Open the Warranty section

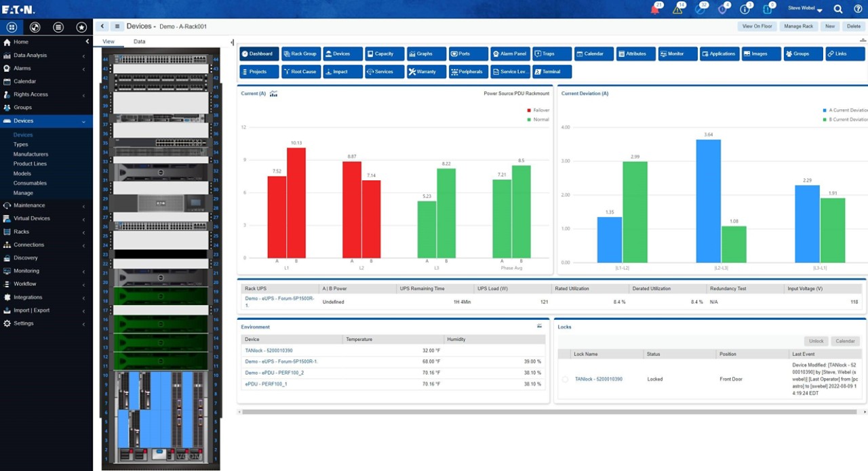pyautogui.click(x=426, y=71)
